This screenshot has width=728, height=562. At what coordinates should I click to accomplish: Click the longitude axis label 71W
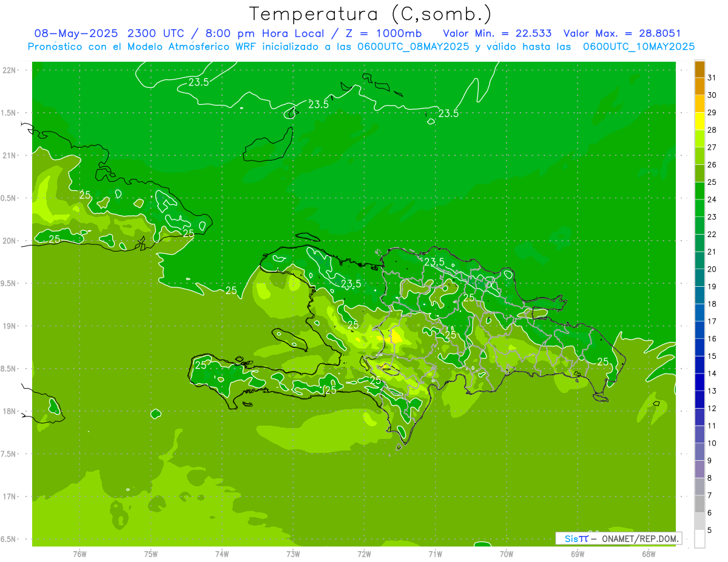point(435,554)
